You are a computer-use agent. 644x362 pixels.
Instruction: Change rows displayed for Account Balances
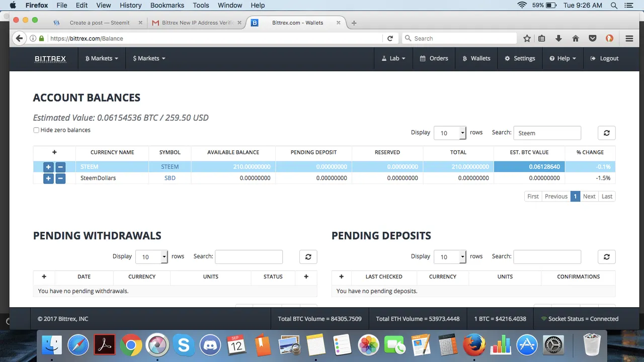click(450, 133)
